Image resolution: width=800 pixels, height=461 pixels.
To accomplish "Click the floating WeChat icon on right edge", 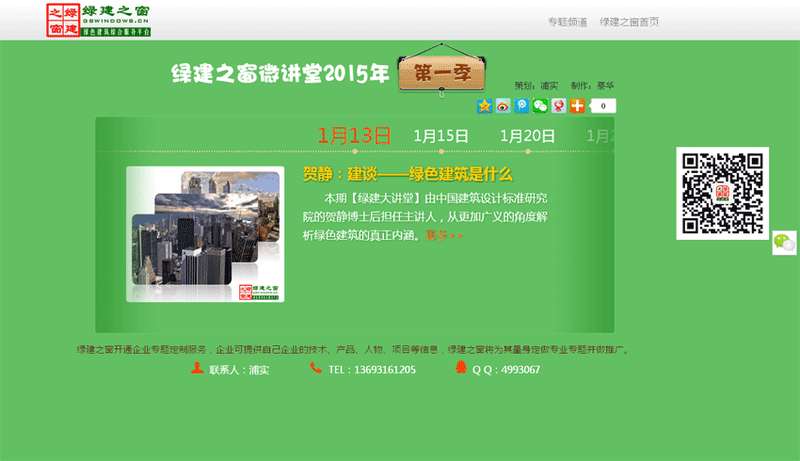I will 784,243.
